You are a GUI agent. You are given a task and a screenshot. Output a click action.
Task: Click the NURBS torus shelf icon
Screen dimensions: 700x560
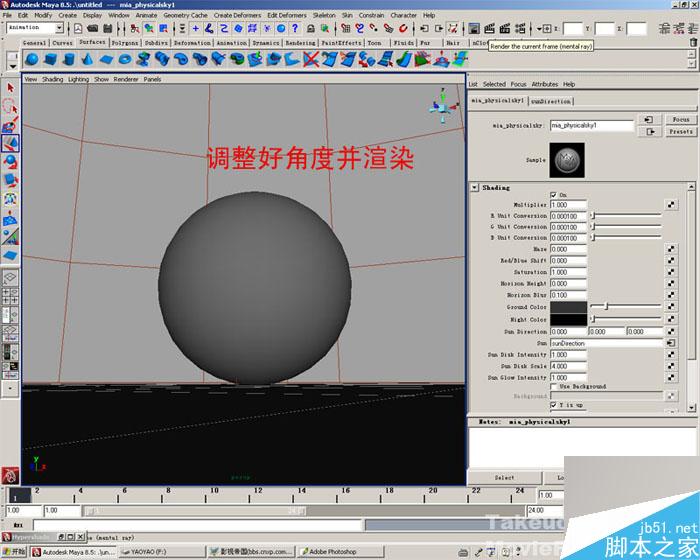pyautogui.click(x=125, y=59)
